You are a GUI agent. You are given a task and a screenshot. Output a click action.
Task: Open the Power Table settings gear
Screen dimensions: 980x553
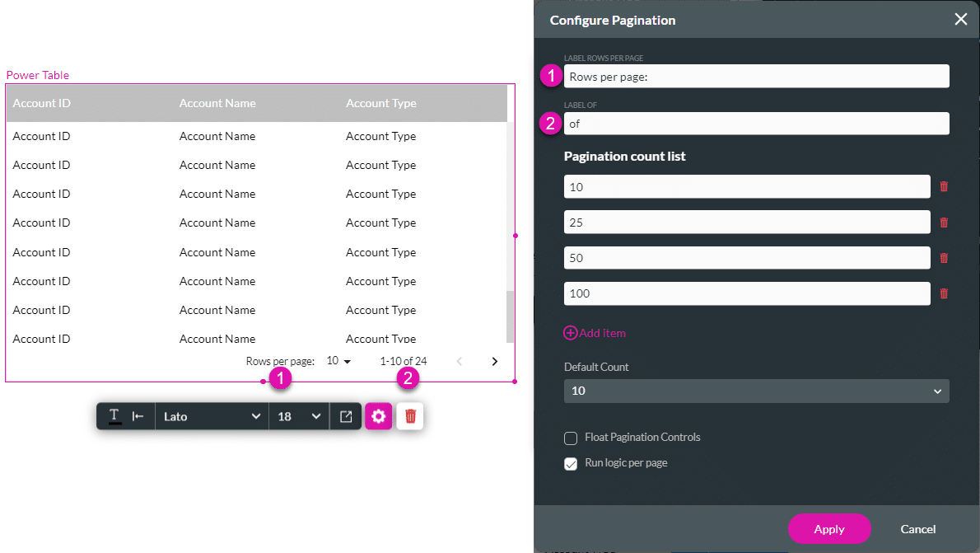coord(378,415)
